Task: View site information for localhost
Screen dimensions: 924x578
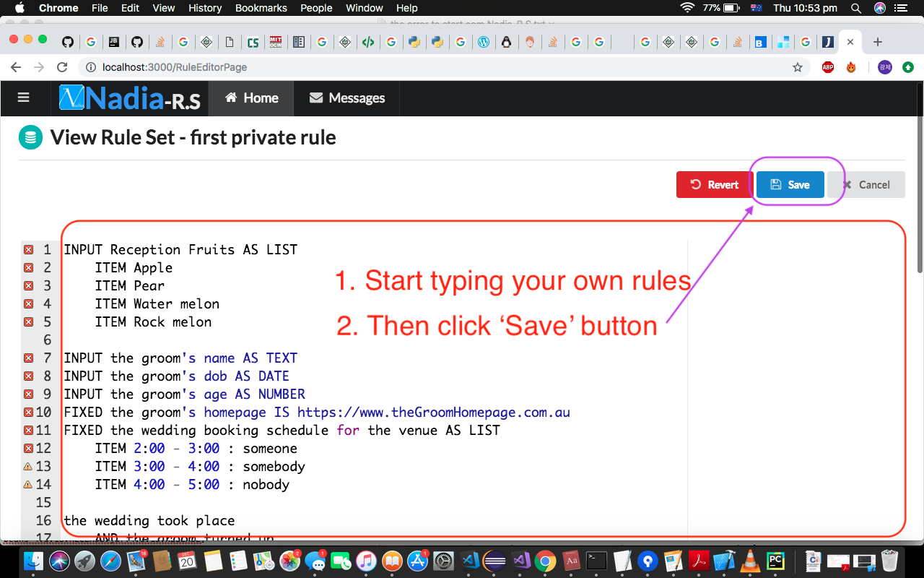Action: tap(91, 67)
